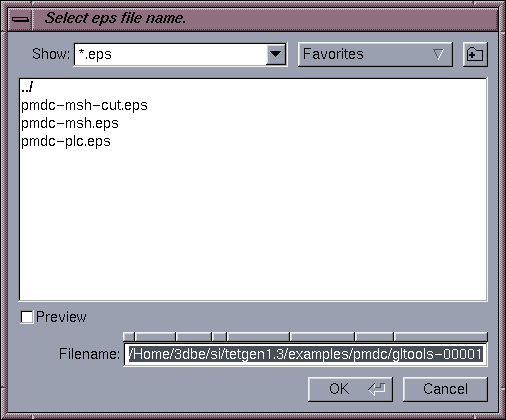Go to parent directory ../ entry

click(27, 87)
